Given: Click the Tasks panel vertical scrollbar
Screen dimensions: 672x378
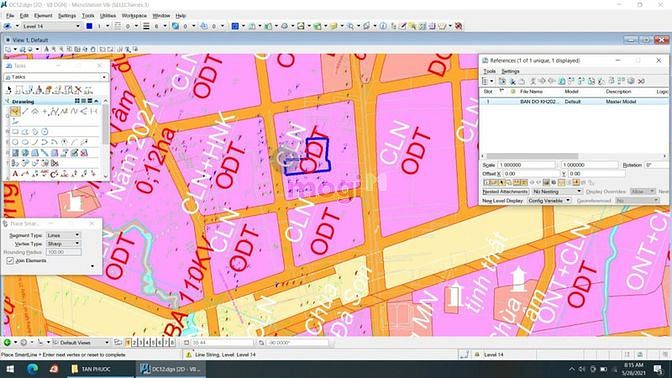Looking at the screenshot, I should tap(105, 124).
